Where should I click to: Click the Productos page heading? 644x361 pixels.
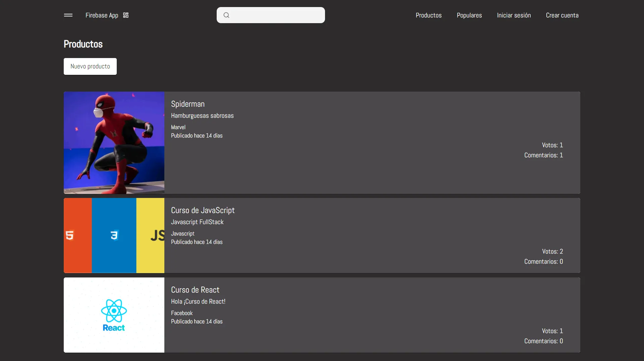83,44
